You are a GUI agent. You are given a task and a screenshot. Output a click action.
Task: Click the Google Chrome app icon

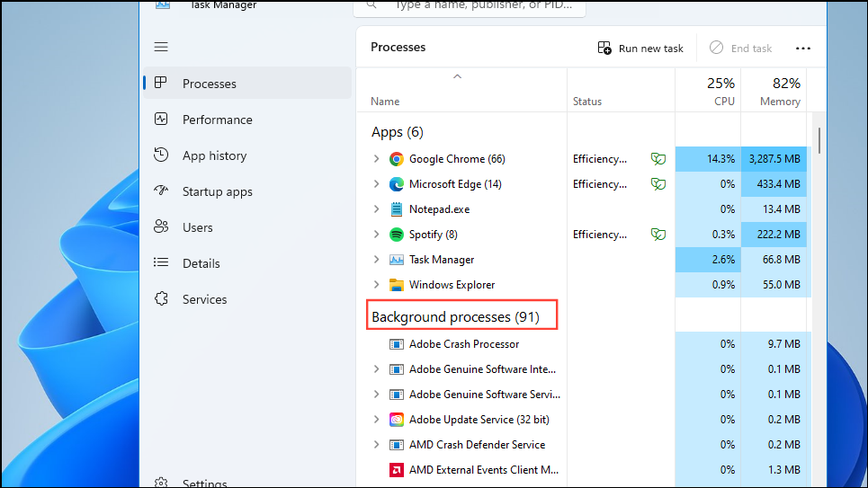coord(397,159)
